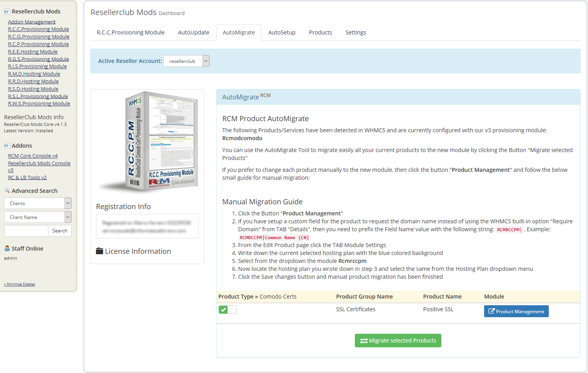Click the sidebar Search button
The image size is (588, 373).
(60, 231)
